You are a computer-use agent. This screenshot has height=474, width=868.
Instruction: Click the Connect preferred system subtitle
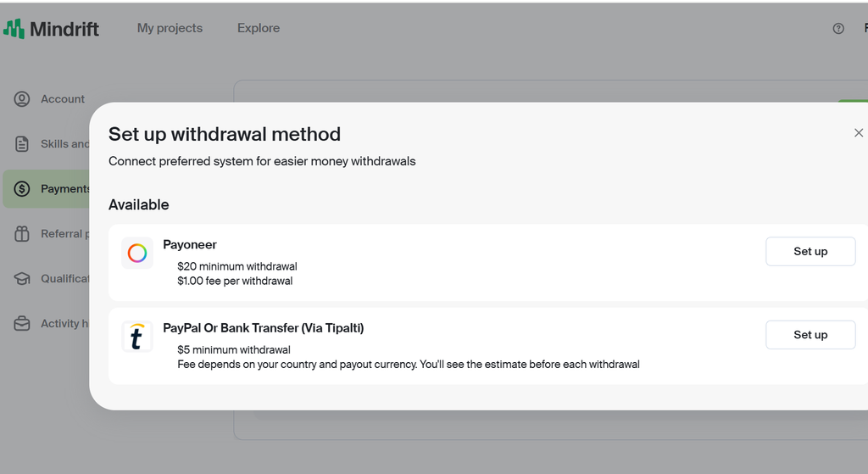pos(262,161)
